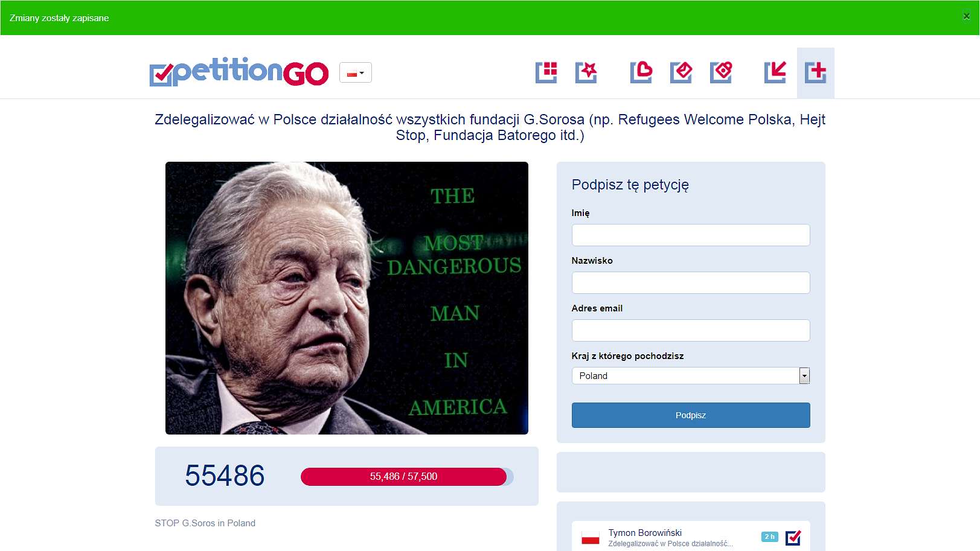Click the signed checkmark icon by Tymon Borowiński
Image resolution: width=980 pixels, height=551 pixels.
(793, 537)
